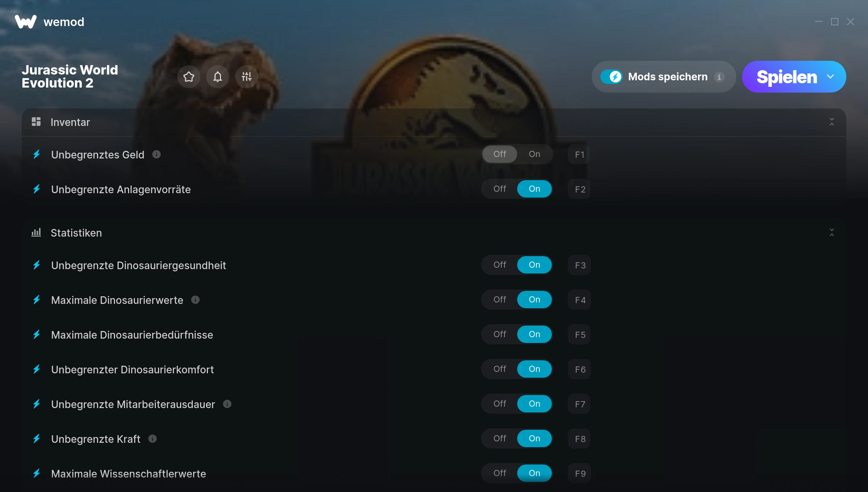Show info for Unbegrenzte Mitarbeiterausdauer
Viewport: 868px width, 492px height.
227,404
